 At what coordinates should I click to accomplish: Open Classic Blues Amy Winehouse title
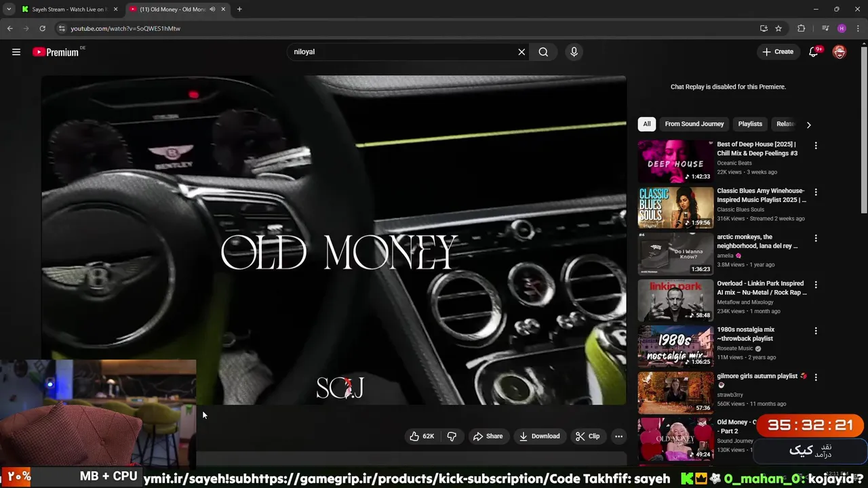(x=762, y=195)
